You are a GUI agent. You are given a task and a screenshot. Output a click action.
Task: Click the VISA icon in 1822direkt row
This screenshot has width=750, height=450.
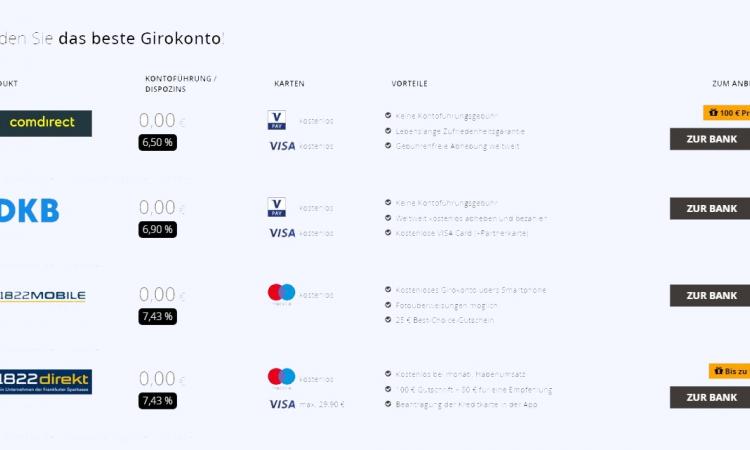282,404
